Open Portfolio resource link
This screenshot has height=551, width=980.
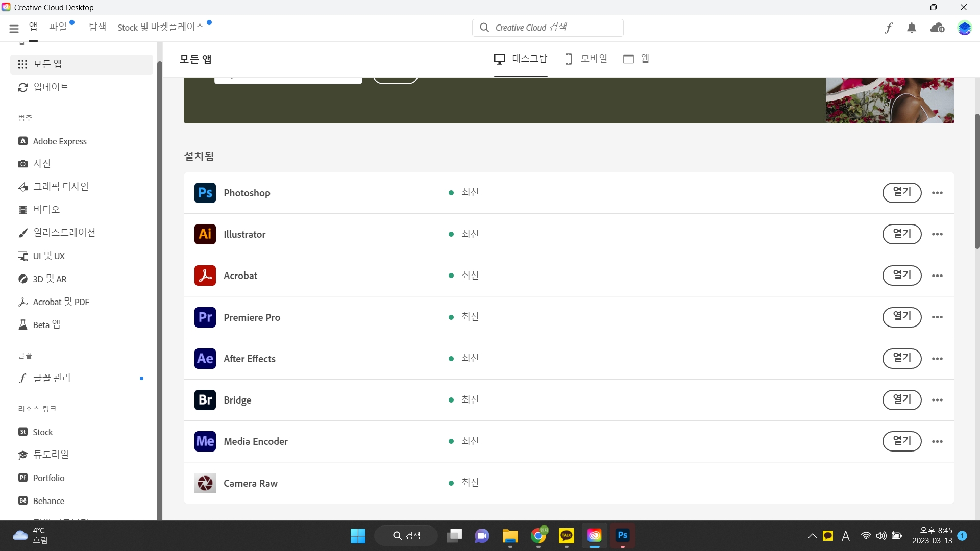coord(82,478)
